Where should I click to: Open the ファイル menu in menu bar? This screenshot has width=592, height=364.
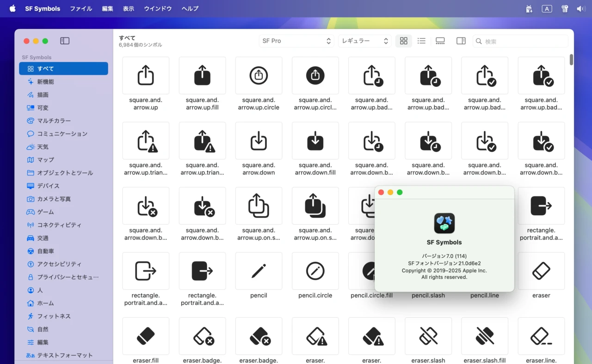pos(81,9)
